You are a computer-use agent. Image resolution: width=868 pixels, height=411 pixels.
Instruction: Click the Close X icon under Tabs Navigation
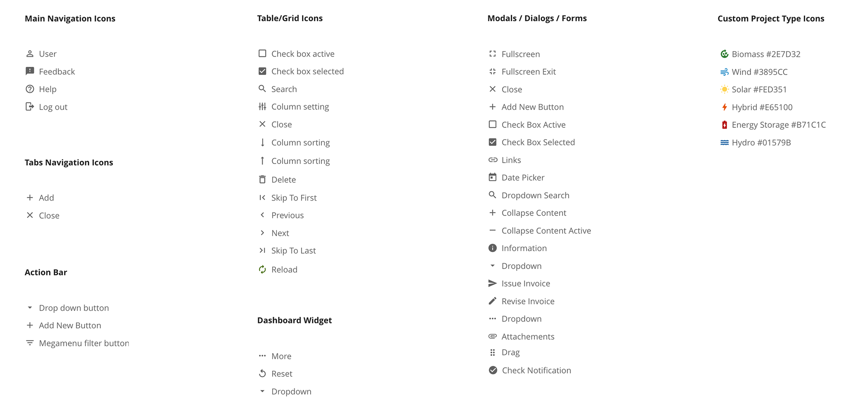tap(30, 215)
